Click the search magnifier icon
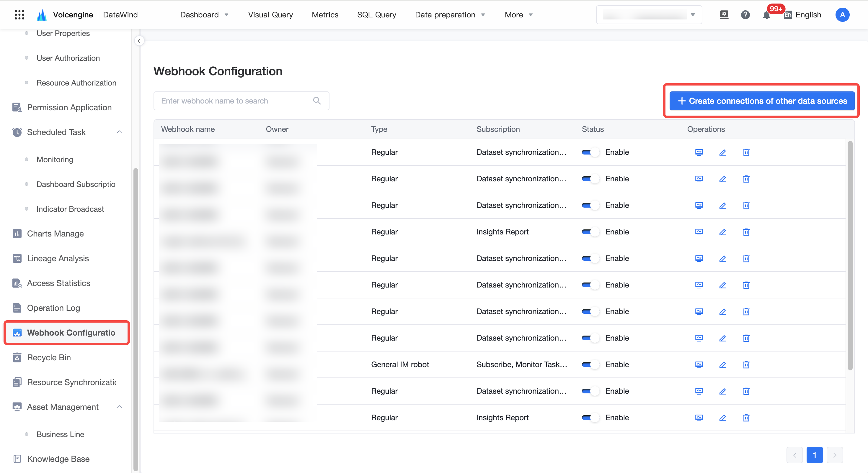The height and width of the screenshot is (473, 868). coord(317,101)
